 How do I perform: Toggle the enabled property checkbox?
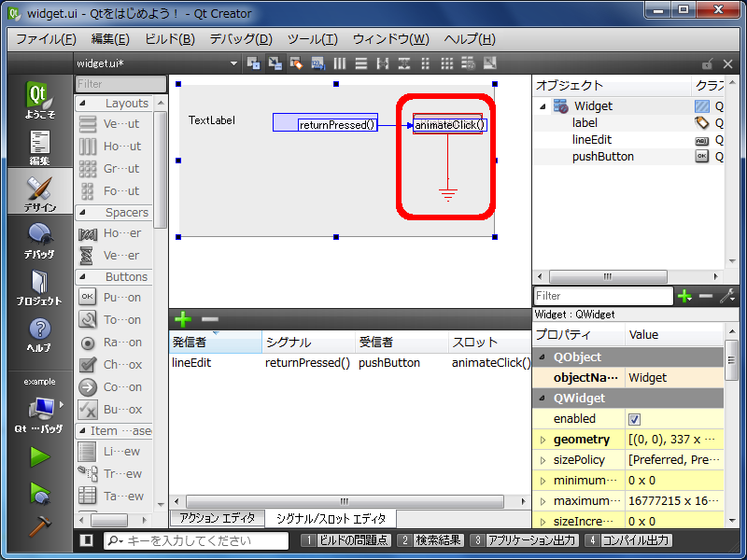[635, 419]
